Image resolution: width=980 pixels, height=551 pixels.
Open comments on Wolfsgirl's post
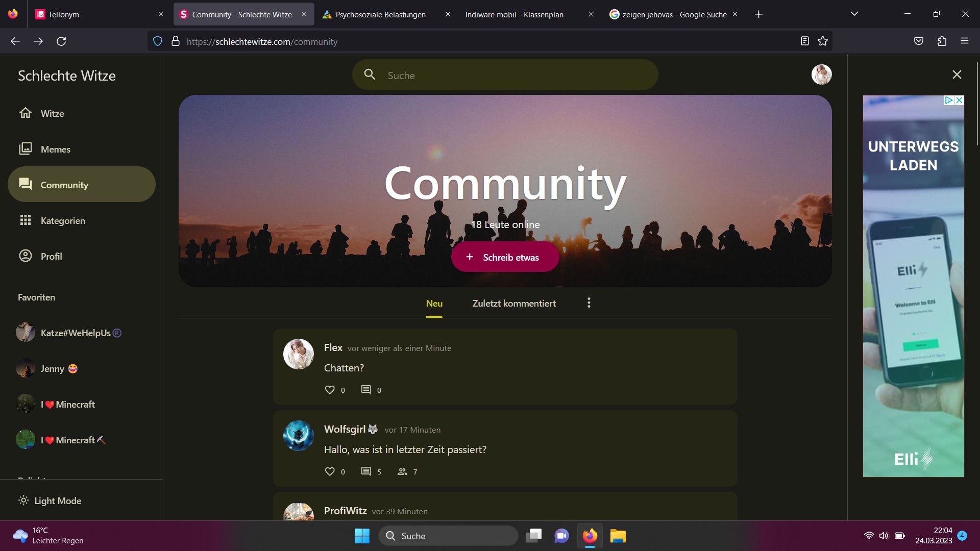[366, 471]
